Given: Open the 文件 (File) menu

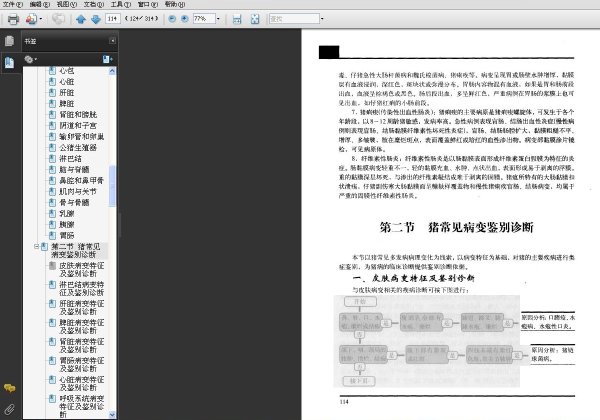Looking at the screenshot, I should click(13, 4).
